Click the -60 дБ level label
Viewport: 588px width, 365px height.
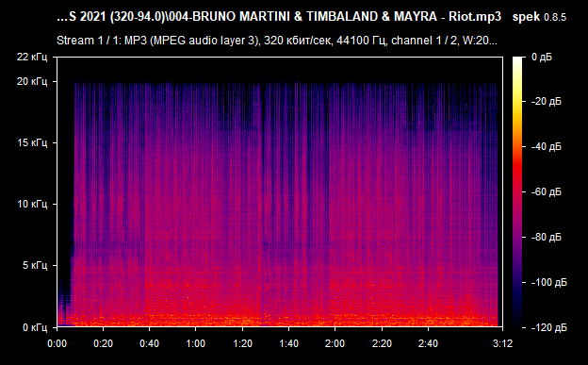[547, 191]
